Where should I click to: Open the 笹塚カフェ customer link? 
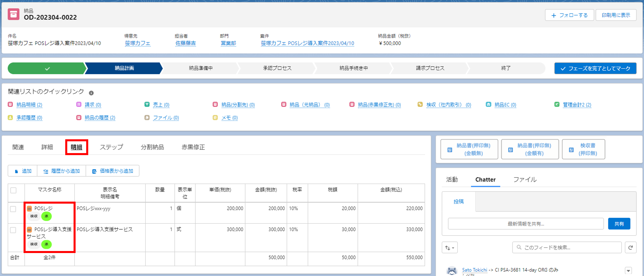138,43
